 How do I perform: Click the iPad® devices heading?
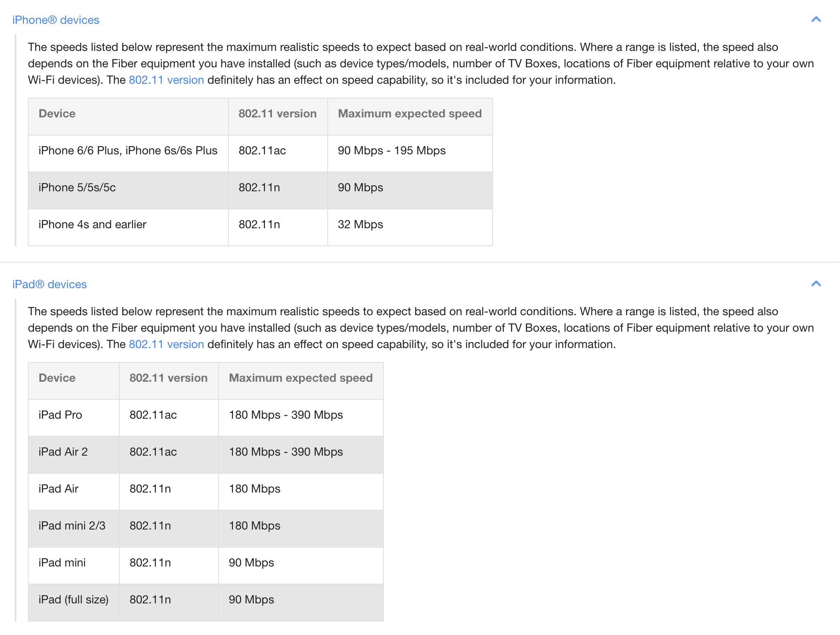[x=50, y=284]
